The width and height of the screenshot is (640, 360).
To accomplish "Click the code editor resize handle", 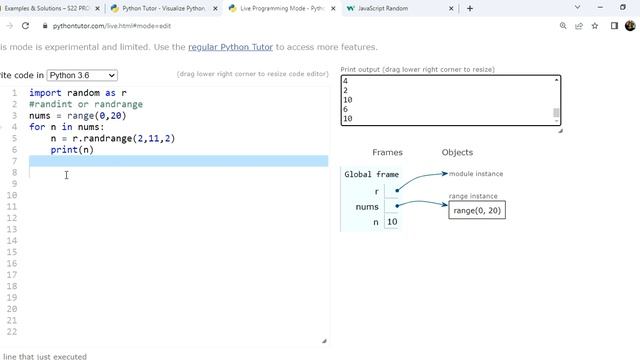I will 324,341.
